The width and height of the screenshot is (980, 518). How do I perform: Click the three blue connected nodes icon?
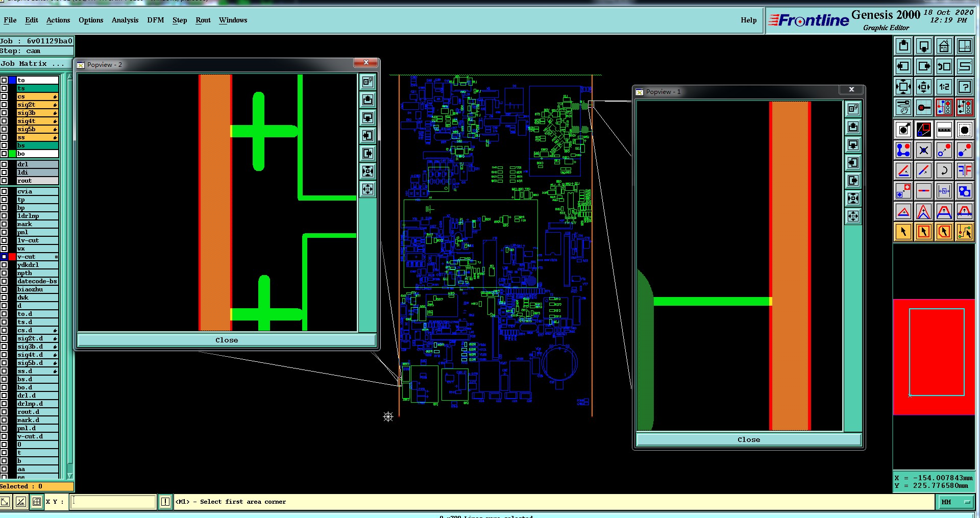(903, 150)
